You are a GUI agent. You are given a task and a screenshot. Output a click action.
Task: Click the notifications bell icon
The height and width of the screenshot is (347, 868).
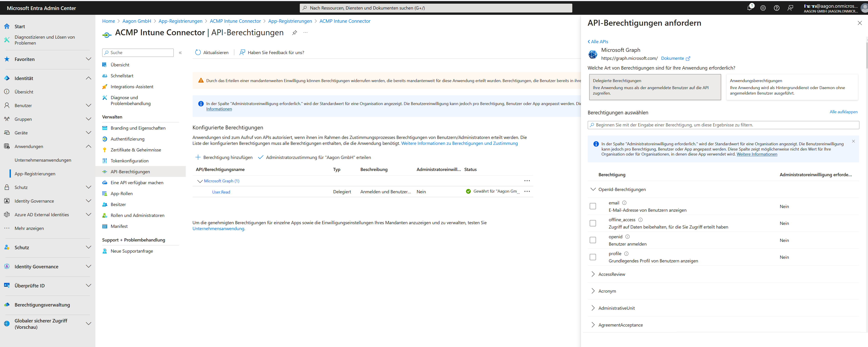coord(749,8)
